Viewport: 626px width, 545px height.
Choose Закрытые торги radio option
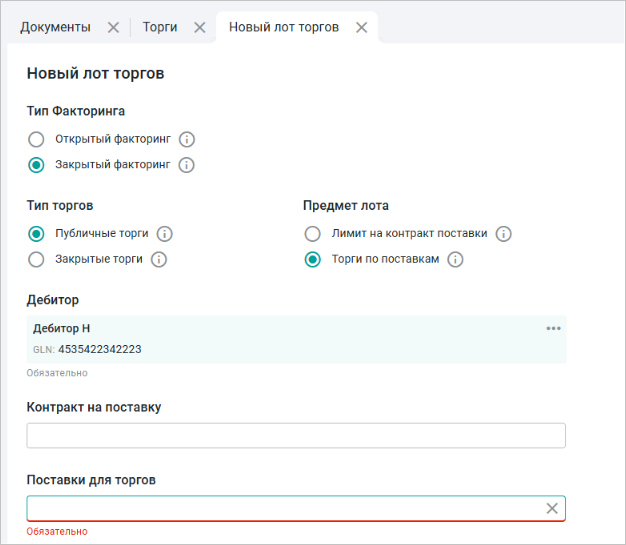pyautogui.click(x=36, y=260)
